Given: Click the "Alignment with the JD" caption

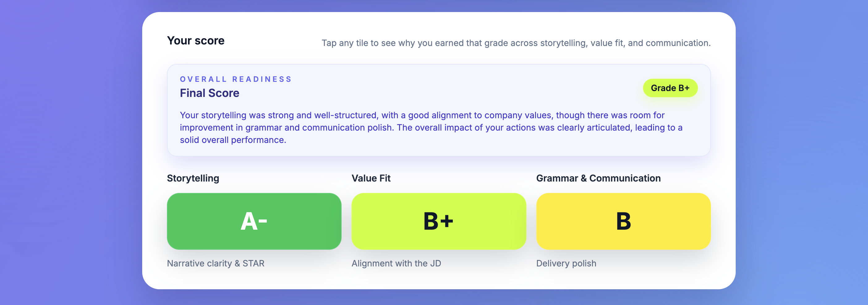Looking at the screenshot, I should click(396, 263).
